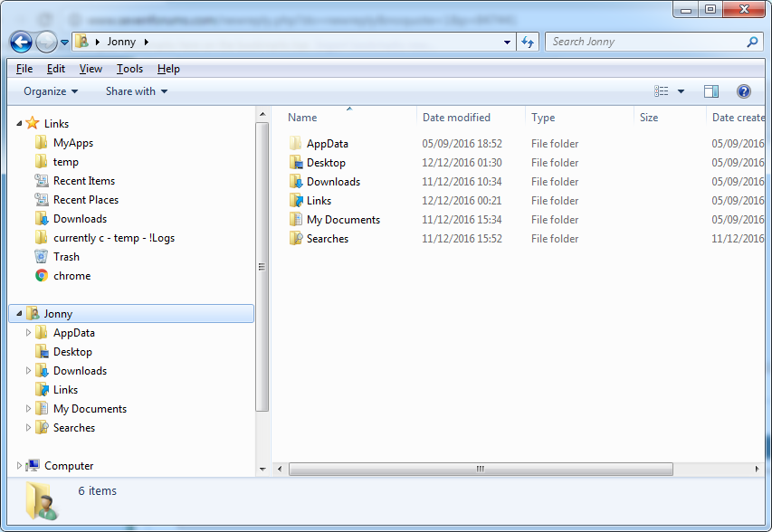772x532 pixels.
Task: Click the refresh button beside address bar
Action: tap(528, 43)
